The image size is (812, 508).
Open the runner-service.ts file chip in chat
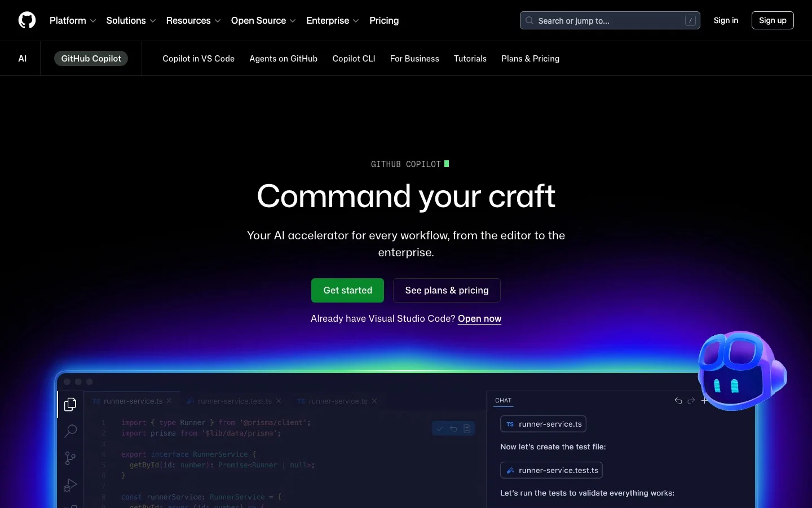[543, 424]
